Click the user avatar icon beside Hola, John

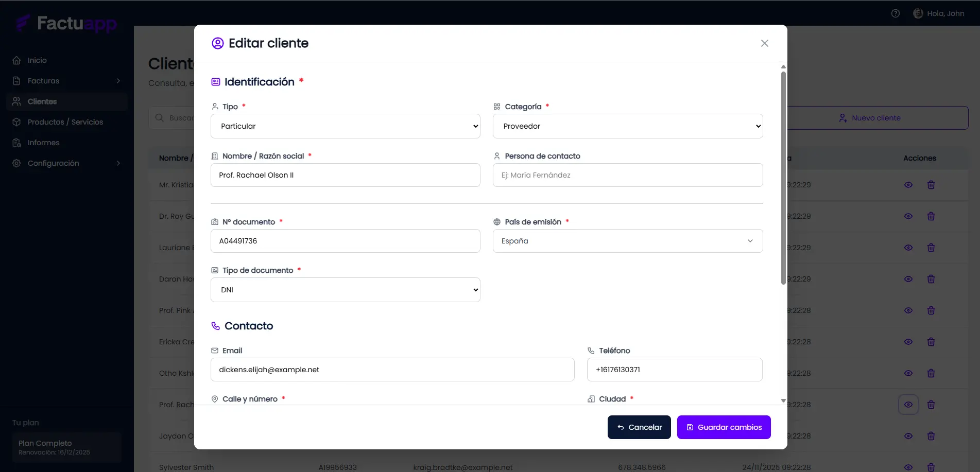point(918,13)
